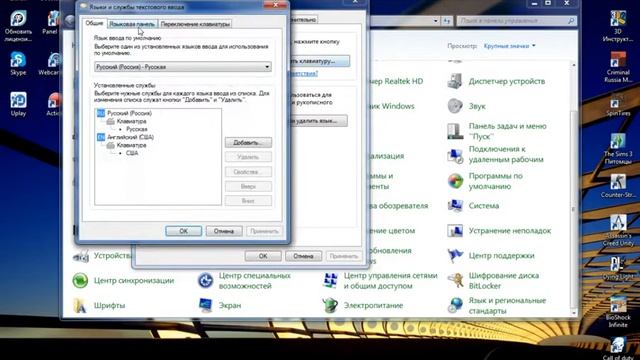Select the Русский (Россия) tree node
The width and height of the screenshot is (640, 360).
pos(129,113)
